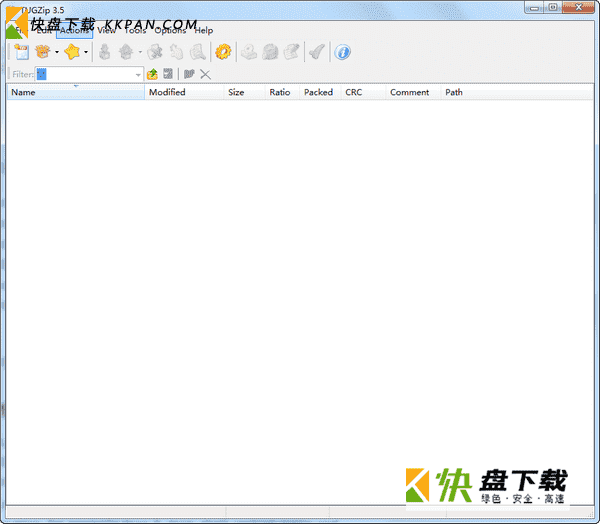
Task: Click the grayed icon before the paper-and-pen icon
Action: pyautogui.click(x=270, y=52)
